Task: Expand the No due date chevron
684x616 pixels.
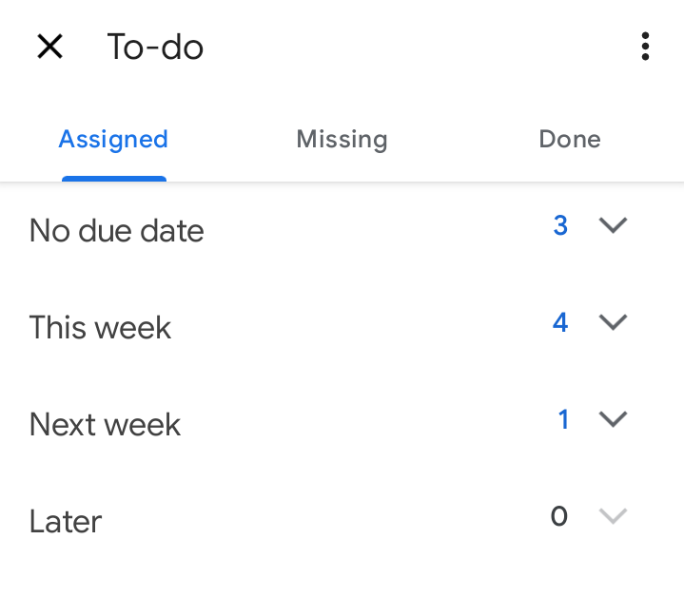Action: click(613, 225)
